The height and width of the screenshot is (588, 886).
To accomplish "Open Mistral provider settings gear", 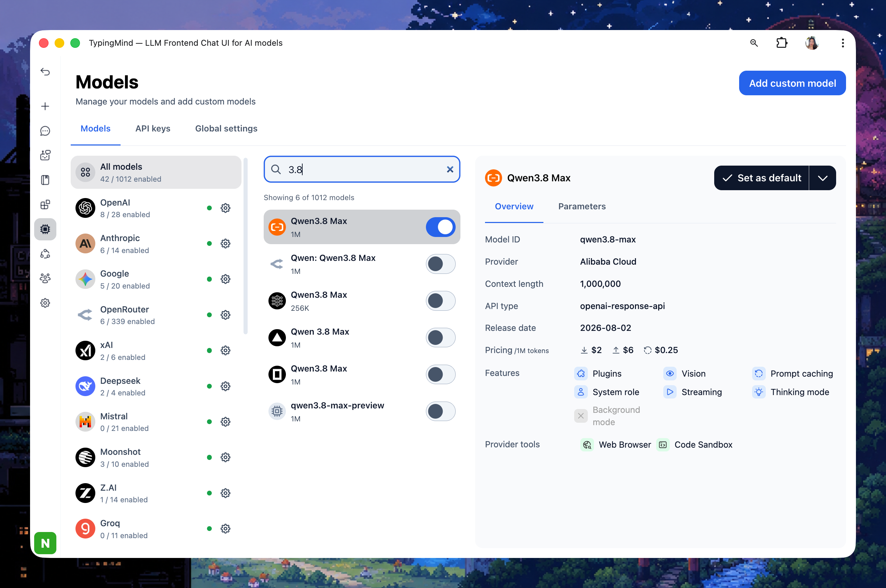I will (x=225, y=422).
